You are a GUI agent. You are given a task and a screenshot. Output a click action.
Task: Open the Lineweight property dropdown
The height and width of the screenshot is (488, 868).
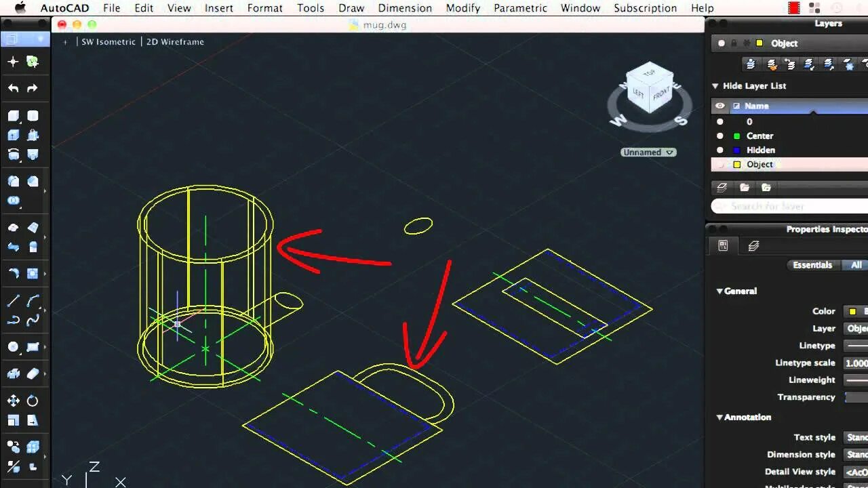click(x=856, y=380)
